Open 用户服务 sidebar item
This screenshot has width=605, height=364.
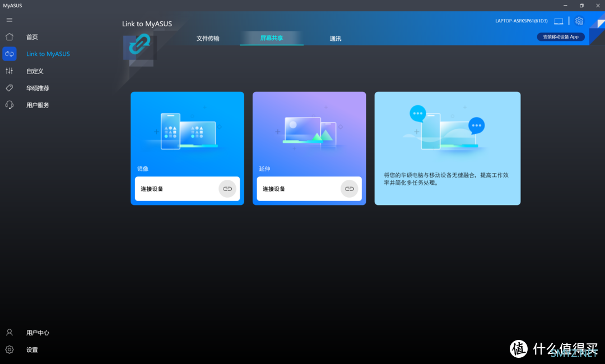pos(38,105)
